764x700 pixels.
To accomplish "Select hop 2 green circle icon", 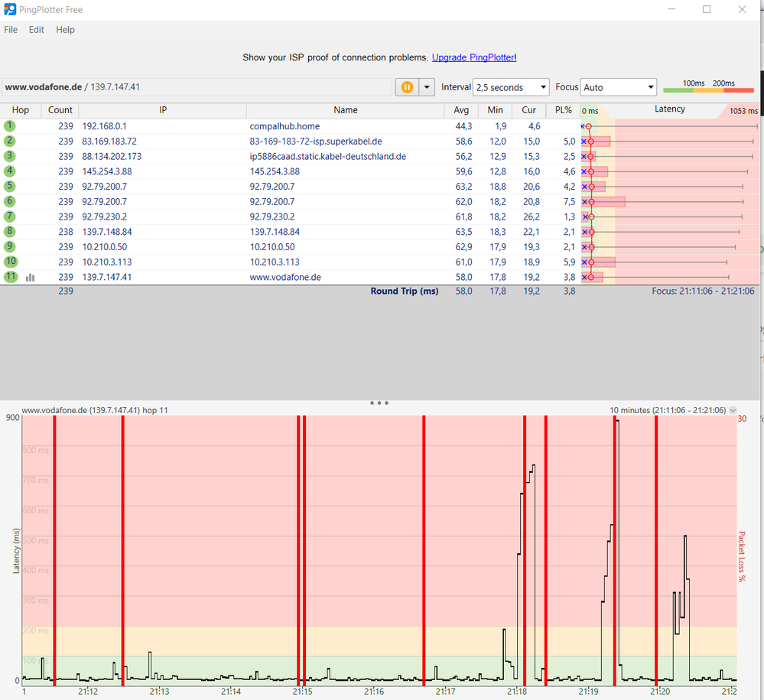I will pyautogui.click(x=10, y=141).
